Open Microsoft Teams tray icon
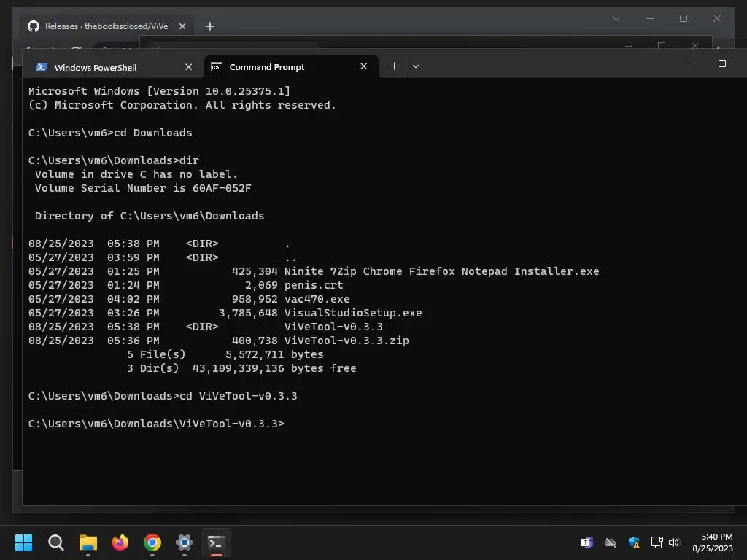The height and width of the screenshot is (560, 747). pos(587,542)
